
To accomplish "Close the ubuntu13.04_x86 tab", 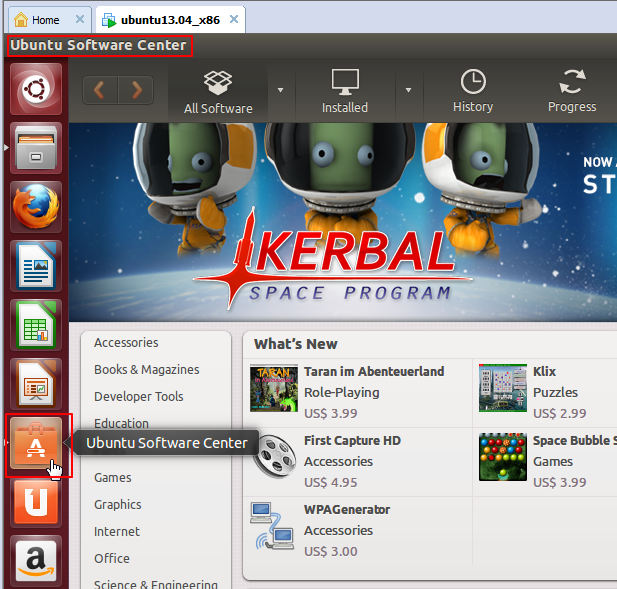I will (234, 19).
